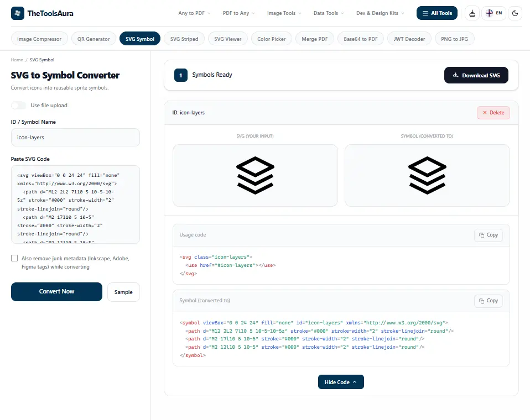Check Also remove junk metadata checkbox
Image resolution: width=530 pixels, height=420 pixels.
[x=14, y=258]
